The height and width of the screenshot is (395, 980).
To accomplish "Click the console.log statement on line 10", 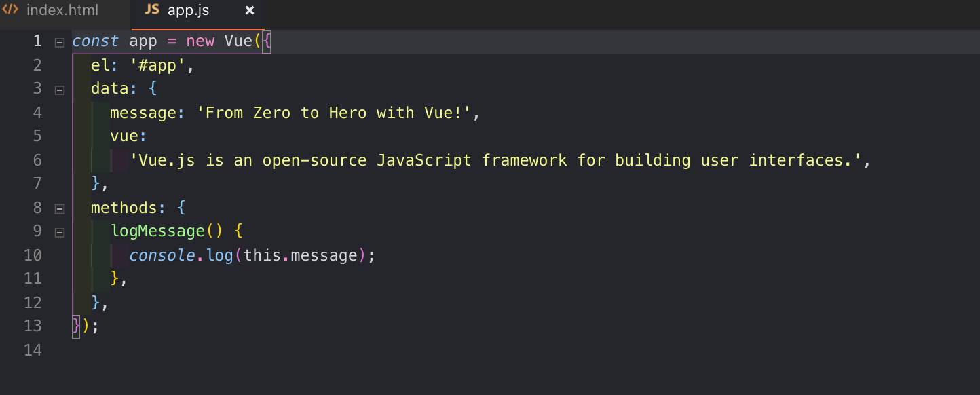I will coord(252,255).
